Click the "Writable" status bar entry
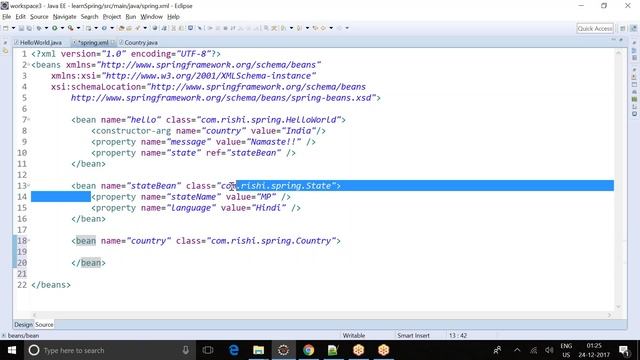 [354, 336]
